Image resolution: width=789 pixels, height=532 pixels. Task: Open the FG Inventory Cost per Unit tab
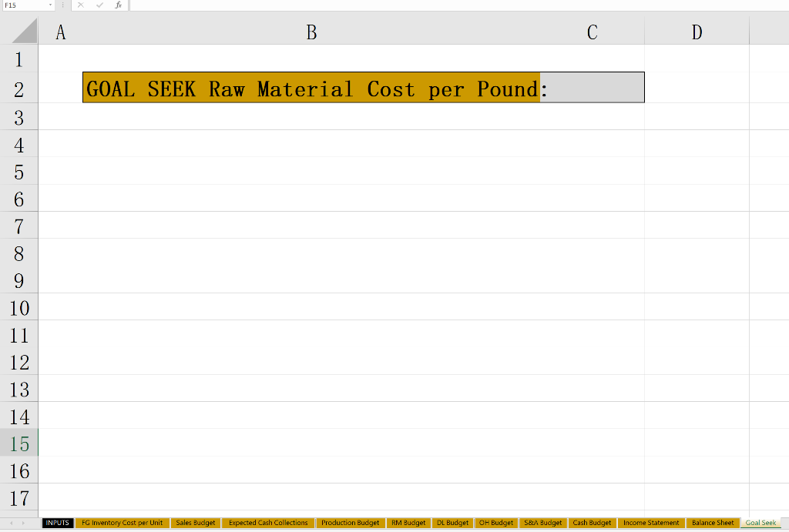[123, 523]
